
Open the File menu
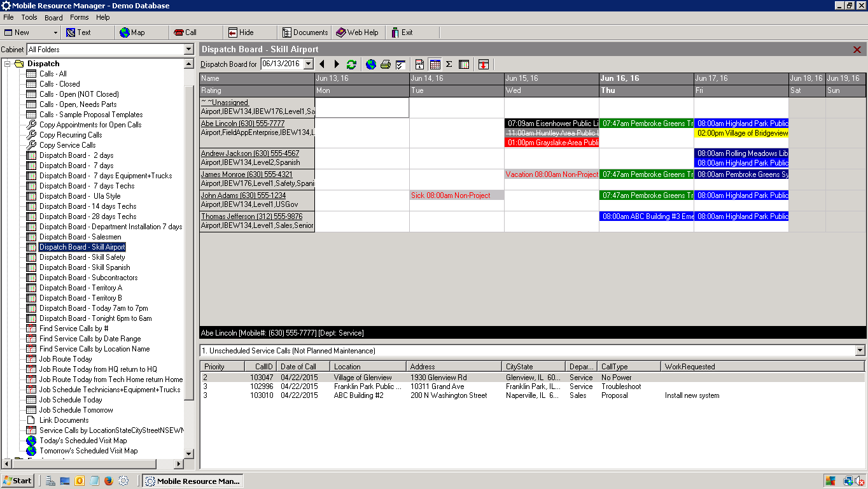[8, 17]
